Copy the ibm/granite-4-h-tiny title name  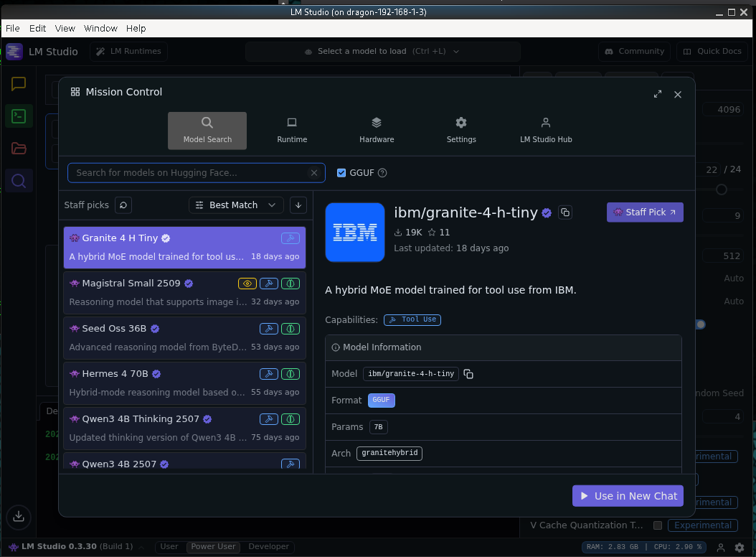565,212
